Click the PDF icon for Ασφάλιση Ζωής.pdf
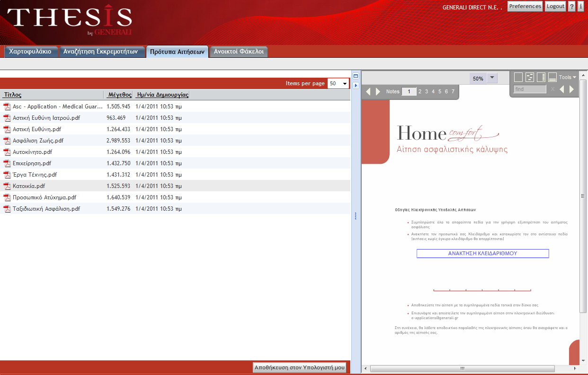This screenshot has height=375, width=588. point(7,141)
